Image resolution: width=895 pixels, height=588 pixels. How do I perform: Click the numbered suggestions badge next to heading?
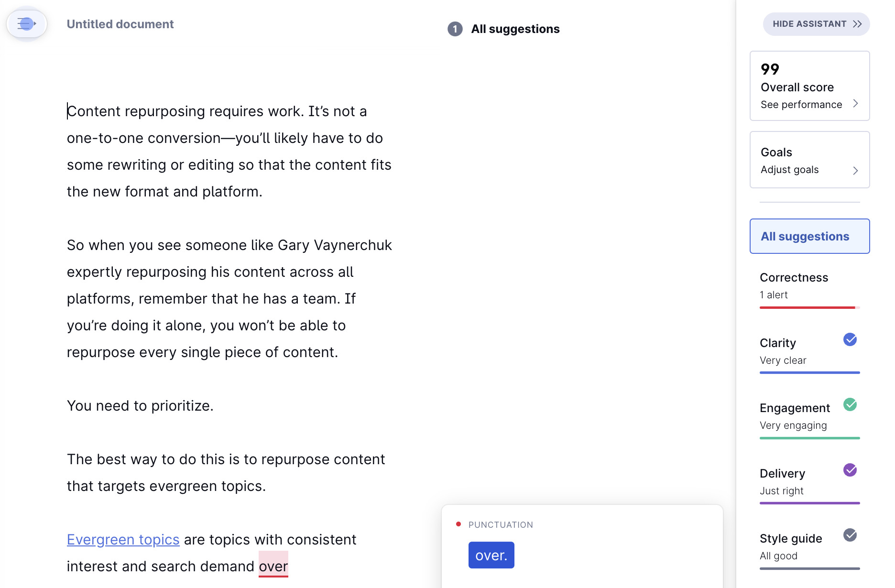[455, 29]
